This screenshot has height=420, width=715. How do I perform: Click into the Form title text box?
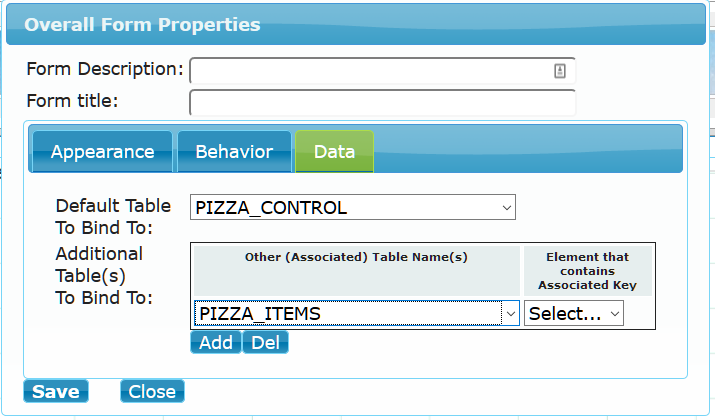[382, 103]
